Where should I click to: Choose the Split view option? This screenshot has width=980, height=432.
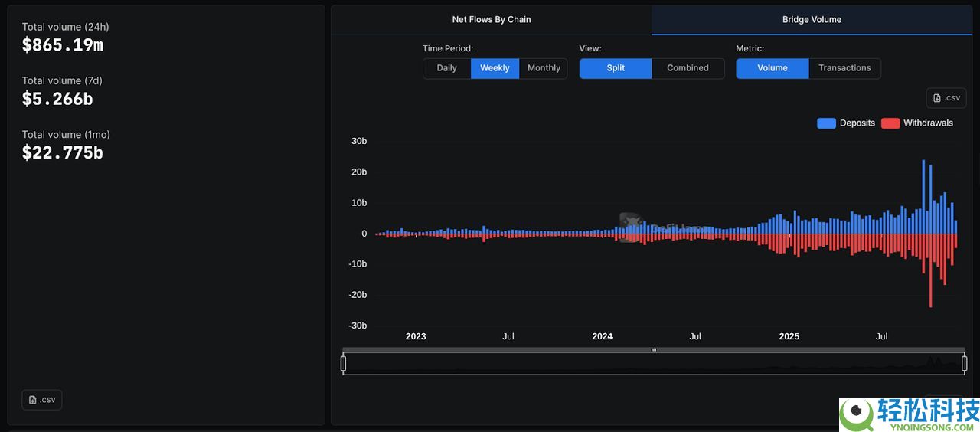(616, 68)
